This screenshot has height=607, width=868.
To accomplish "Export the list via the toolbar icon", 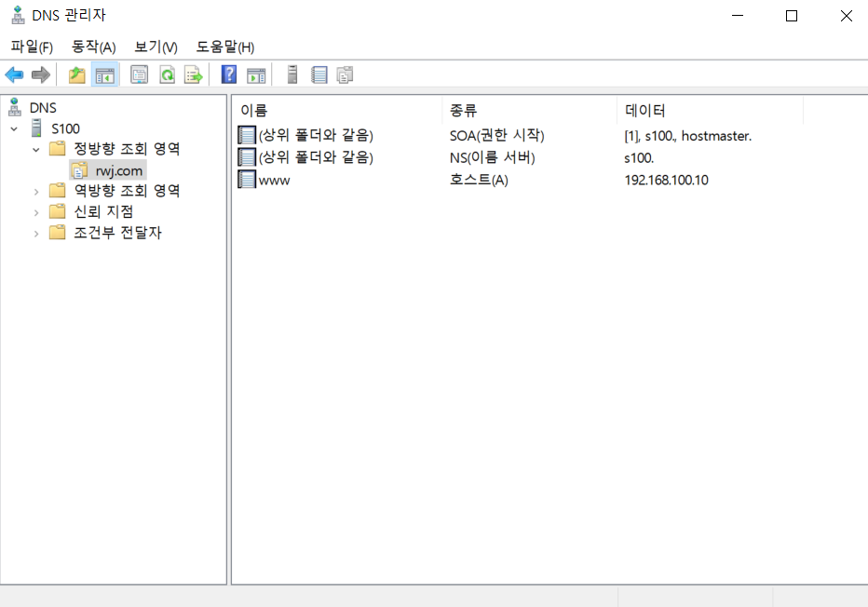I will pyautogui.click(x=193, y=74).
